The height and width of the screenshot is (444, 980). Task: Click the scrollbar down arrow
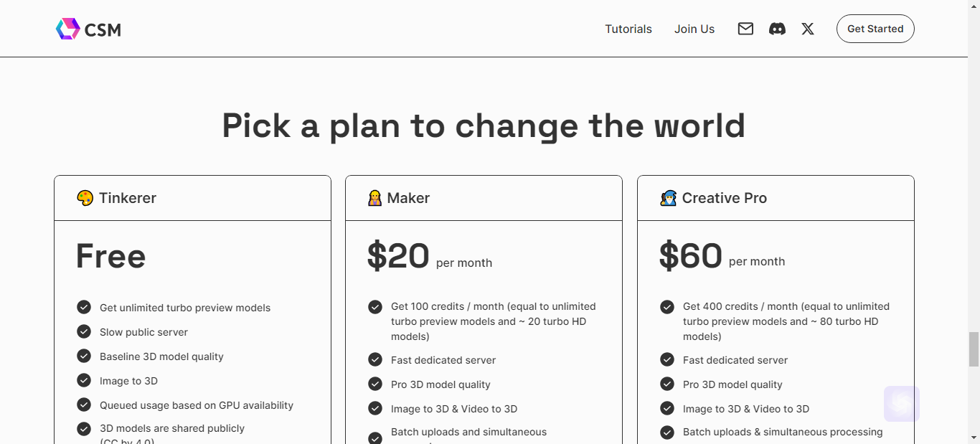[974, 437]
